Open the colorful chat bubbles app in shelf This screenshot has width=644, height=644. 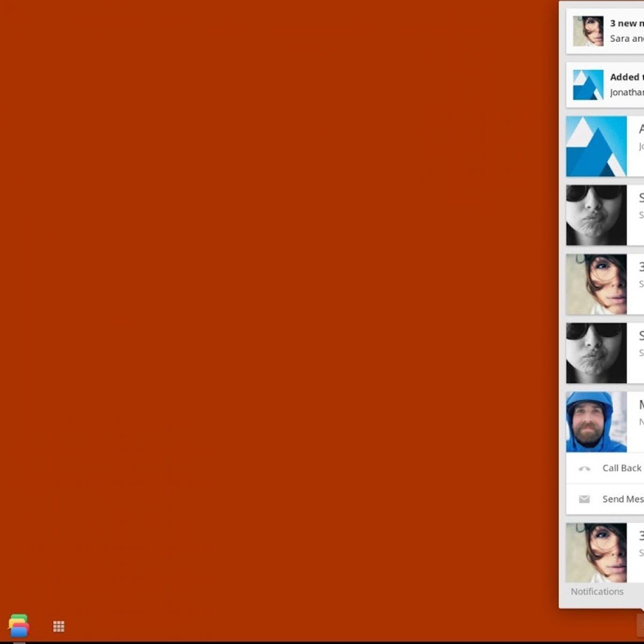point(19,626)
